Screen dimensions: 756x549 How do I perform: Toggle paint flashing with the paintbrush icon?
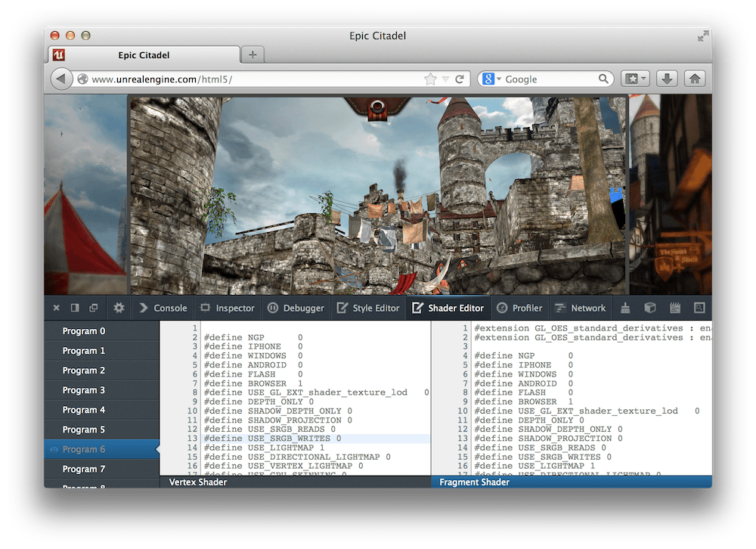point(624,308)
